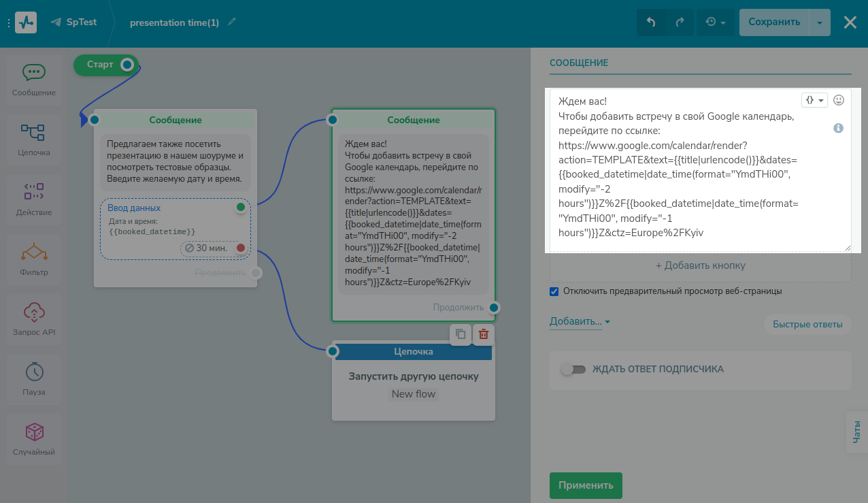Delete selected block with trash icon
This screenshot has height=503, width=868.
pyautogui.click(x=483, y=334)
